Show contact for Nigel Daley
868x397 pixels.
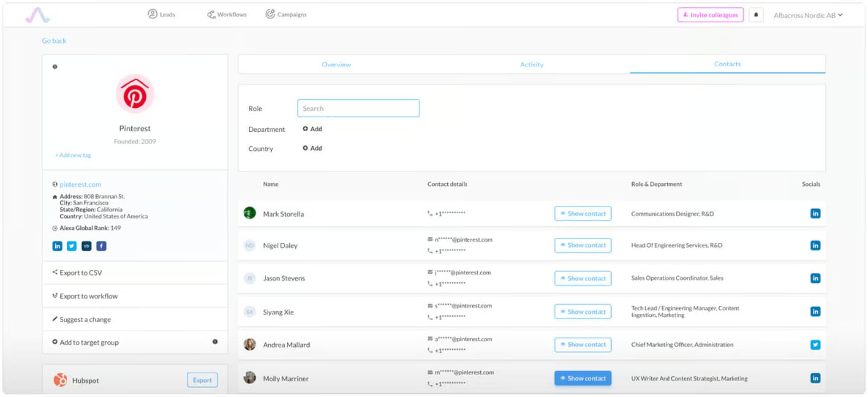point(583,245)
